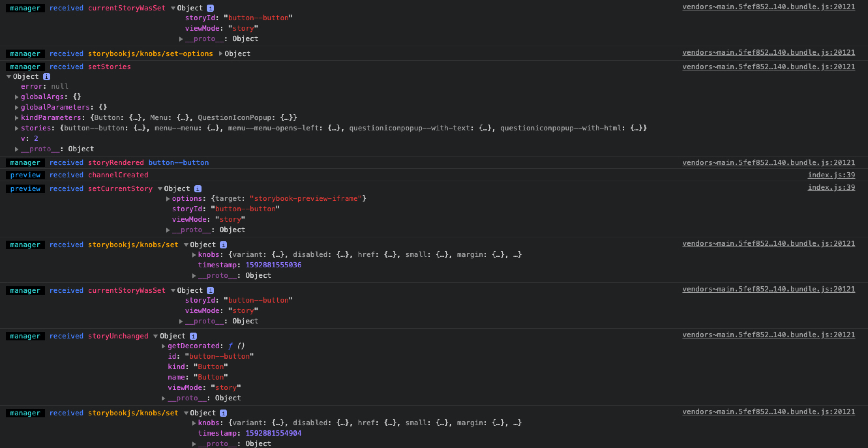Viewport: 868px width, 448px height.
Task: Expand globalParameters property
Action: (17, 107)
